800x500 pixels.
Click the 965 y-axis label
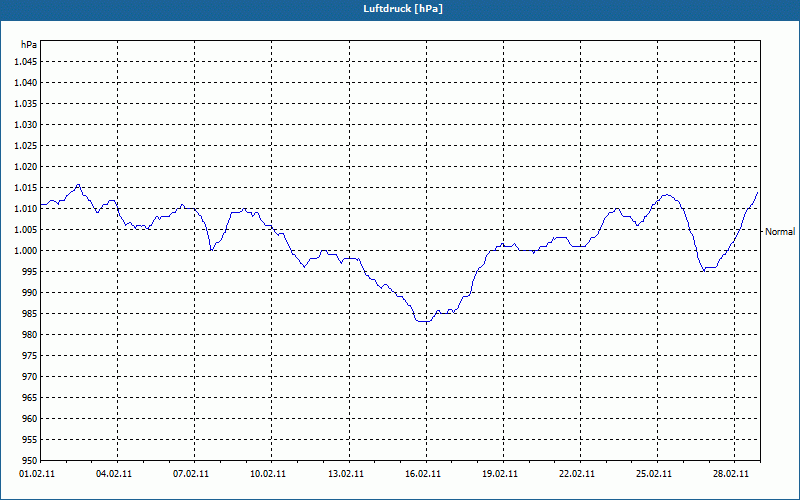pos(30,397)
